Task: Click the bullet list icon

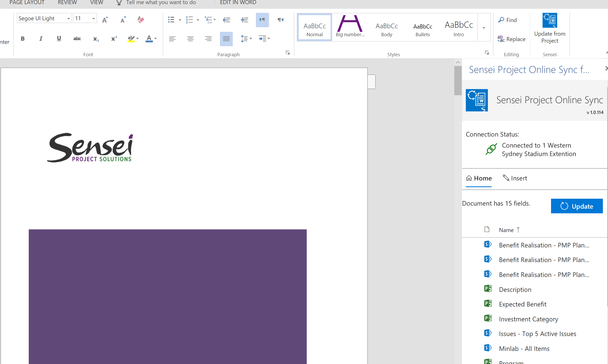Action: (171, 20)
